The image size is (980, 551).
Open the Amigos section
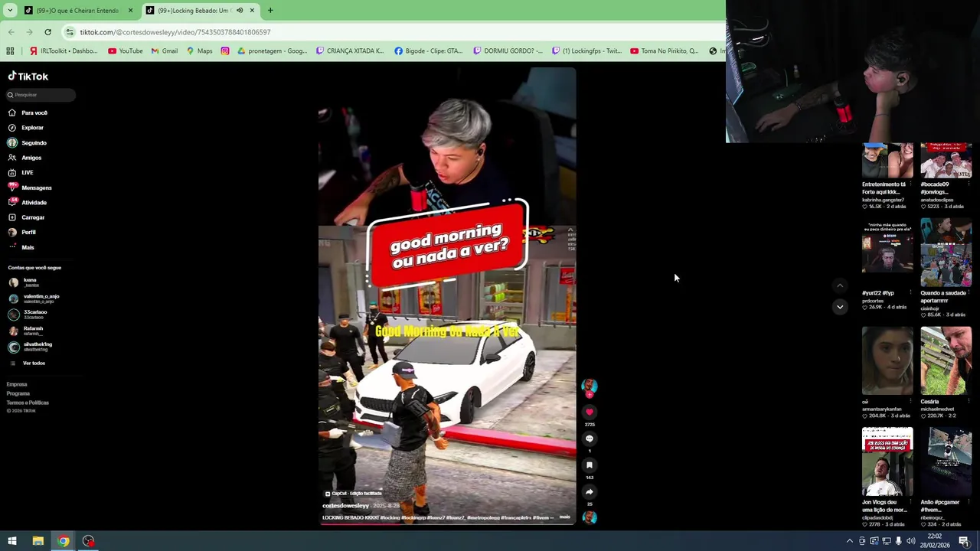pos(24,158)
